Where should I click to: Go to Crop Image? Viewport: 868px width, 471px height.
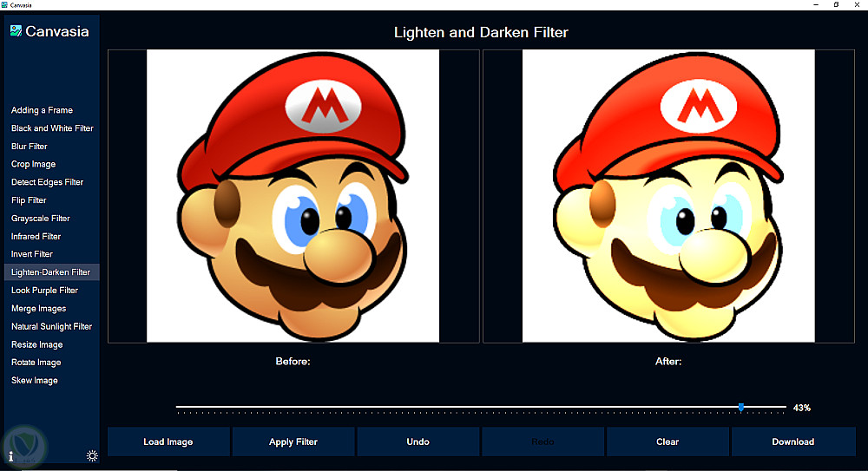[x=33, y=165]
